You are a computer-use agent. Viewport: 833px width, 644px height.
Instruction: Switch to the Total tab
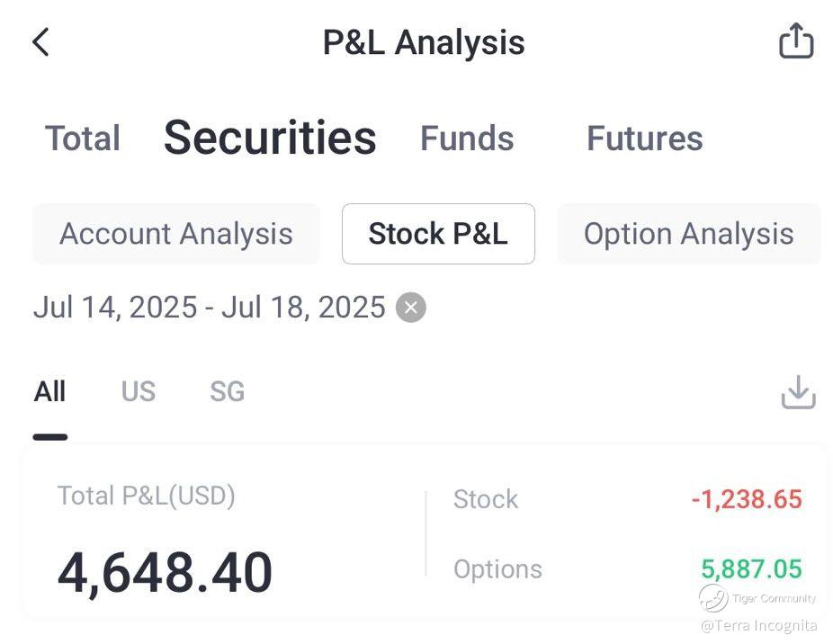coord(83,139)
